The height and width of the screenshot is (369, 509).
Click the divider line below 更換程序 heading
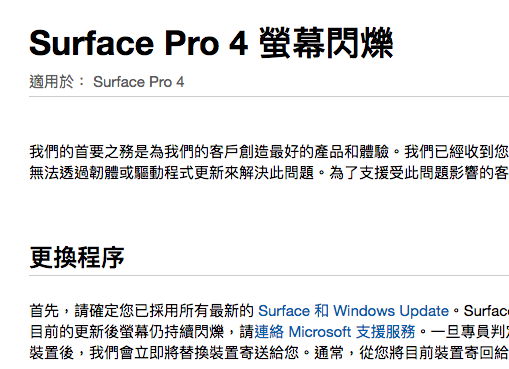(x=269, y=276)
